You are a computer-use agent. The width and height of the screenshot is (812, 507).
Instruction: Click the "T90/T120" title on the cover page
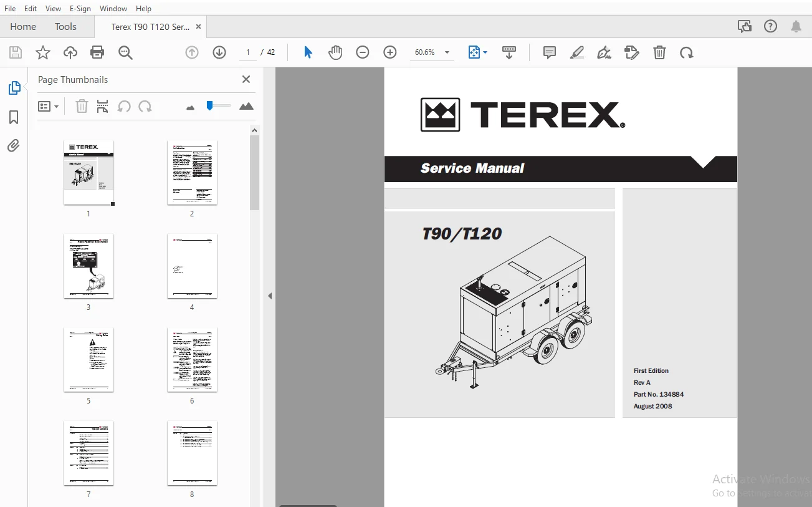pos(462,234)
